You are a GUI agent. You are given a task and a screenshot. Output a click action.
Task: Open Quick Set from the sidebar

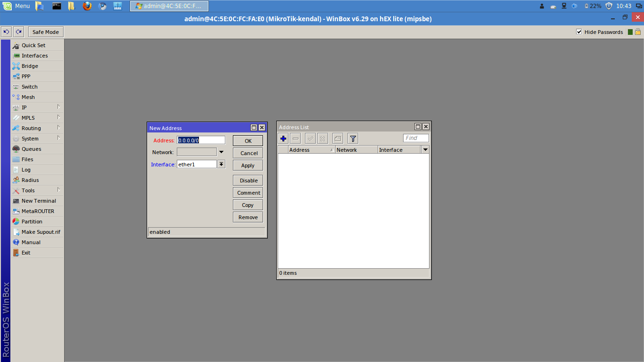[x=37, y=45]
